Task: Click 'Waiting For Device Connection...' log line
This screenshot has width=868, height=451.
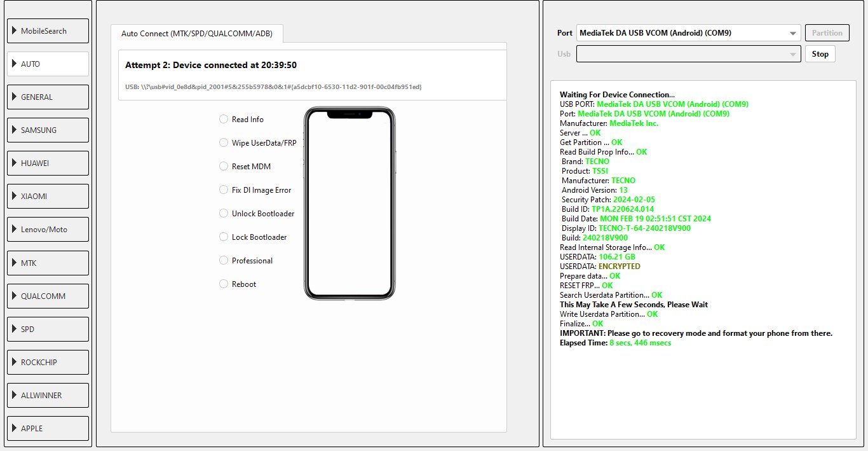Action: coord(617,95)
